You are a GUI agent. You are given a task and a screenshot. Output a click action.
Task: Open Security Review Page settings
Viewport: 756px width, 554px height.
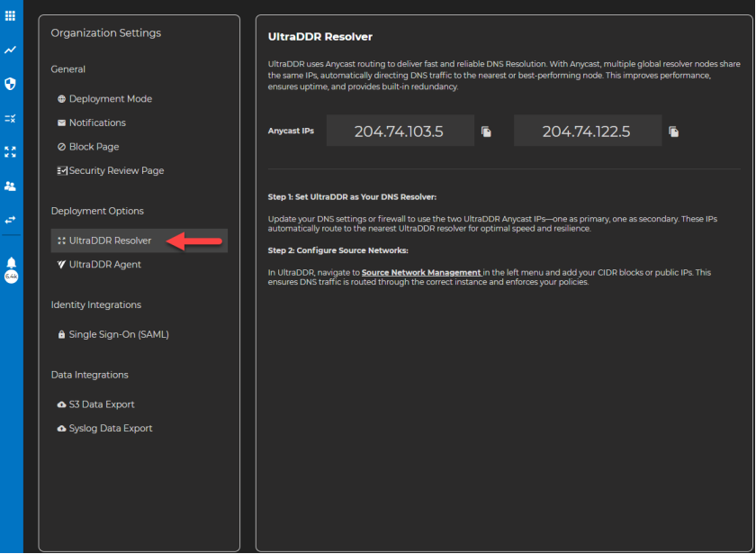[x=115, y=170]
